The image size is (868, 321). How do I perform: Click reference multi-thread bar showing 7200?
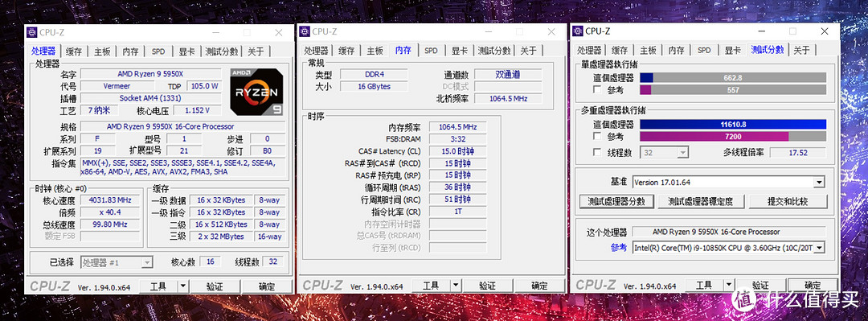click(x=733, y=137)
